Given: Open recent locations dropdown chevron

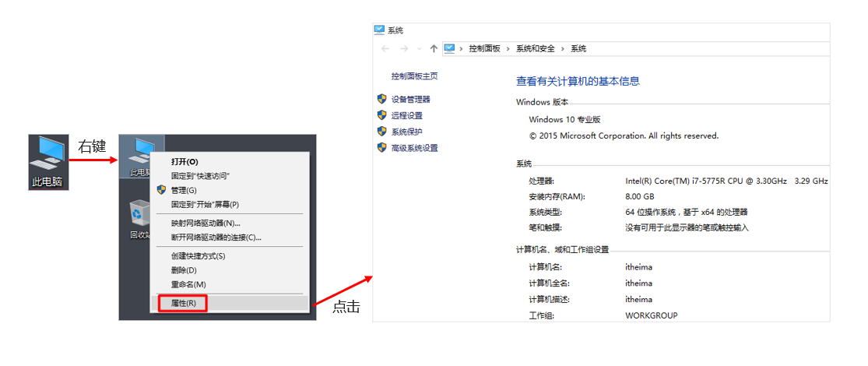Looking at the screenshot, I should point(419,49).
